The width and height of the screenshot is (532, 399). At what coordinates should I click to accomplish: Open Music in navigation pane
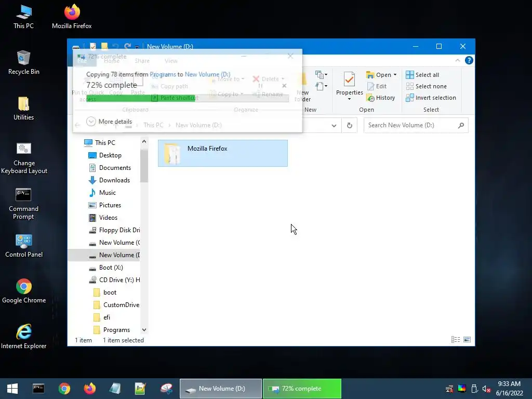[102, 193]
